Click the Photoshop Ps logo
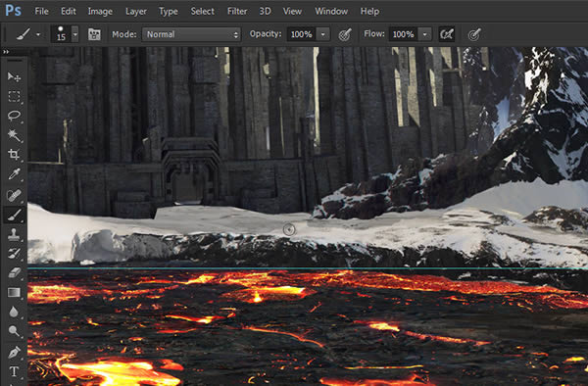The image size is (588, 386). [x=13, y=11]
